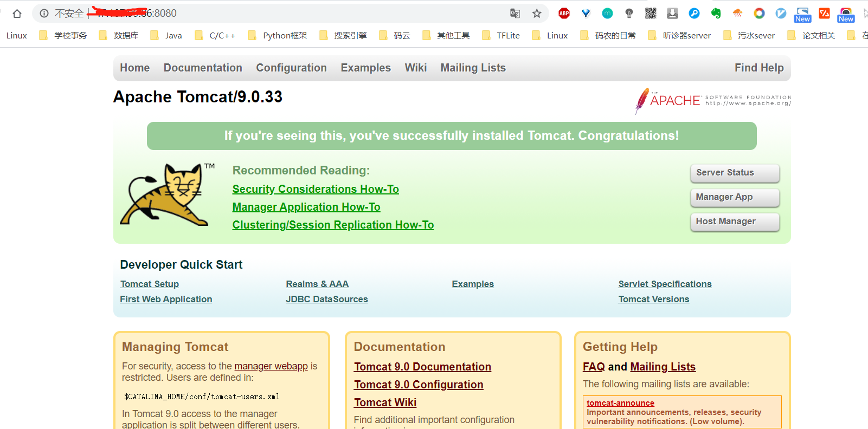Viewport: 868px width, 429px height.
Task: Open the C/C++ bookmark folder
Action: 215,36
